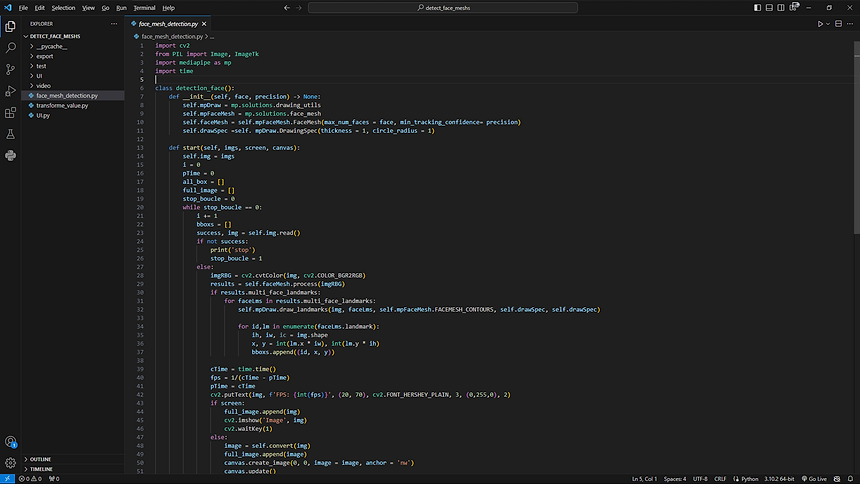Toggle the bottom panel visibility

point(770,8)
